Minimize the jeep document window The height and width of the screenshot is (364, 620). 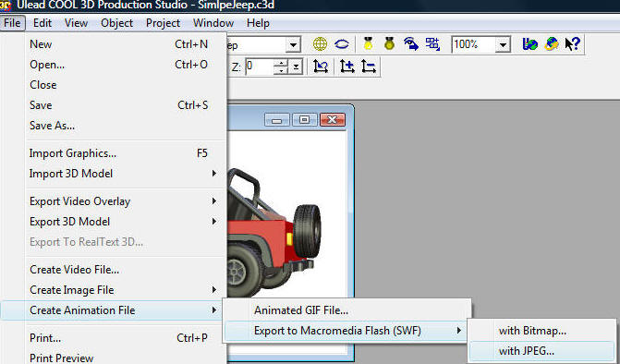pos(277,119)
